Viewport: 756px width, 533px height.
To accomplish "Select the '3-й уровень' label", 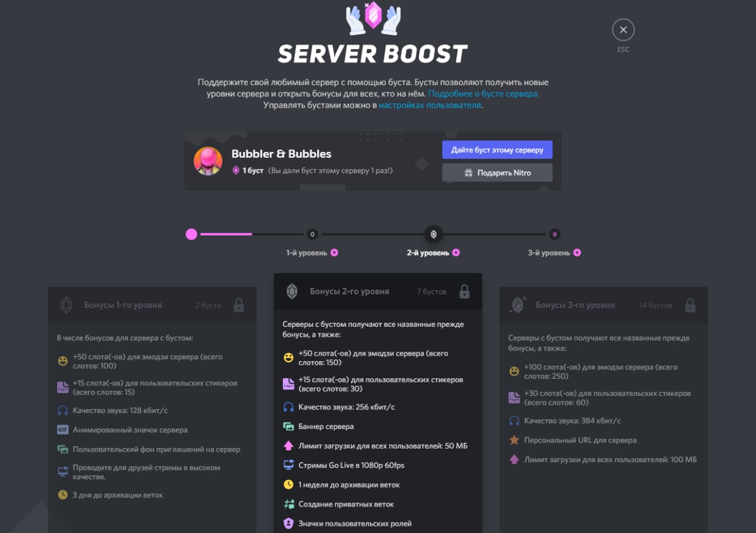I will (x=549, y=253).
